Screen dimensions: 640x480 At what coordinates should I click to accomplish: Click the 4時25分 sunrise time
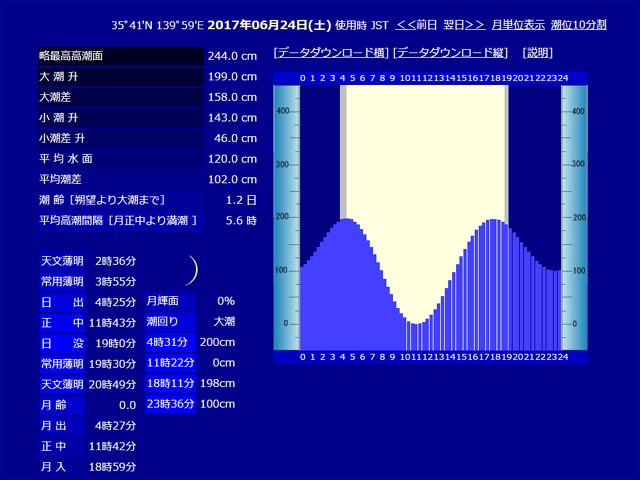(116, 302)
